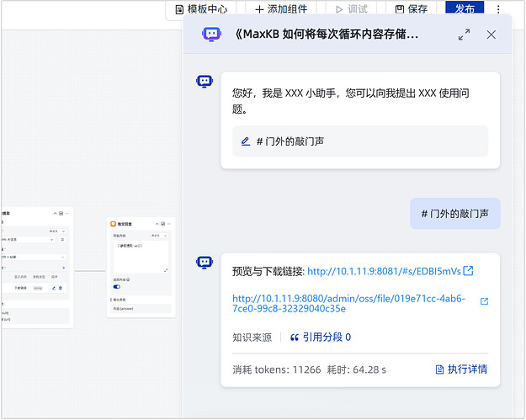The image size is (526, 420).
Task: Expand the chat debug panel to fullscreen
Action: click(465, 35)
